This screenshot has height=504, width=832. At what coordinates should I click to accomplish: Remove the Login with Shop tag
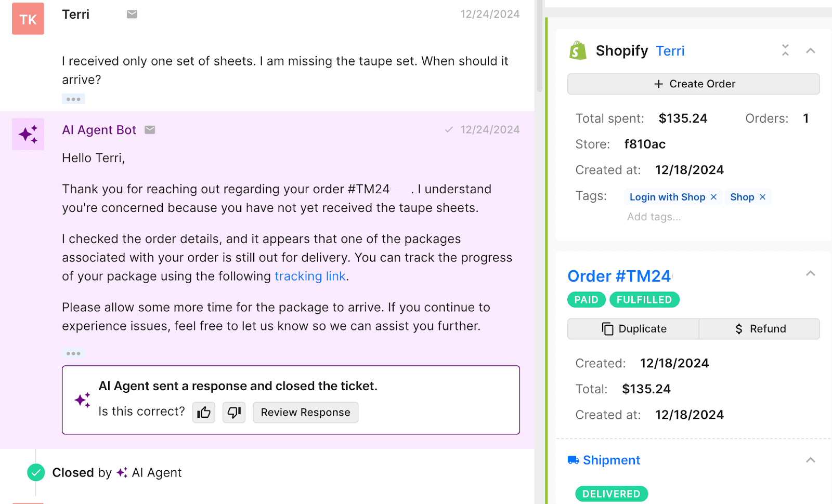715,197
